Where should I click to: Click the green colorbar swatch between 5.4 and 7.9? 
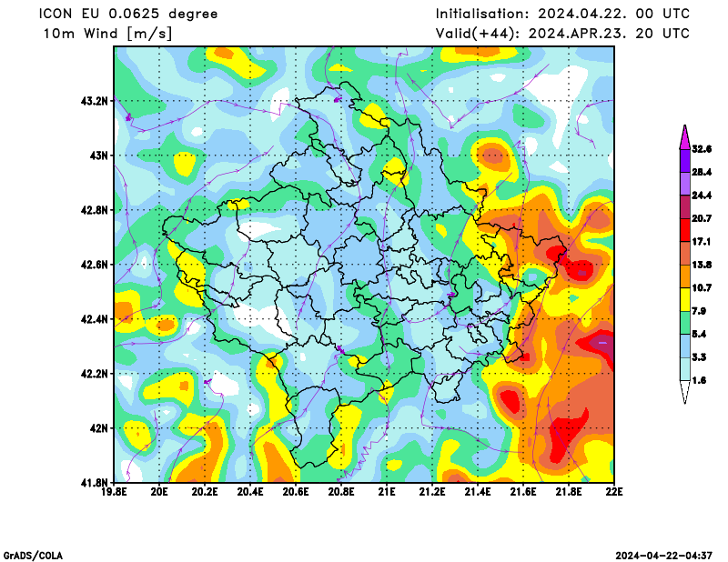click(685, 323)
